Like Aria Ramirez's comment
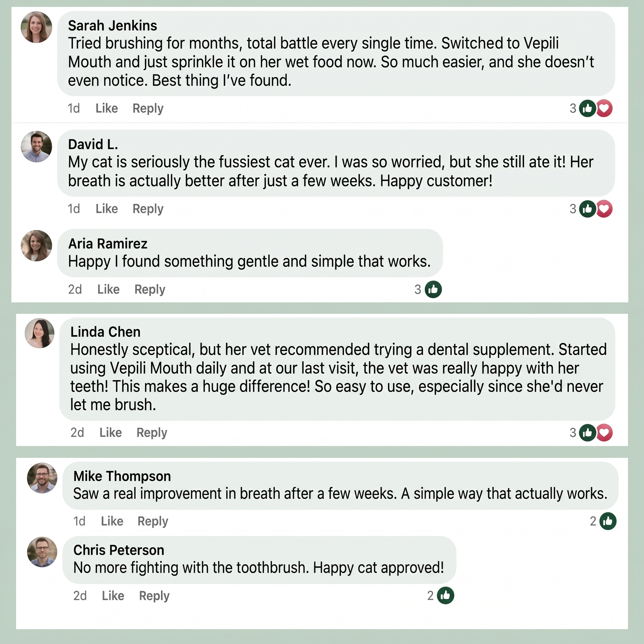Screen dimensions: 644x644 (108, 289)
